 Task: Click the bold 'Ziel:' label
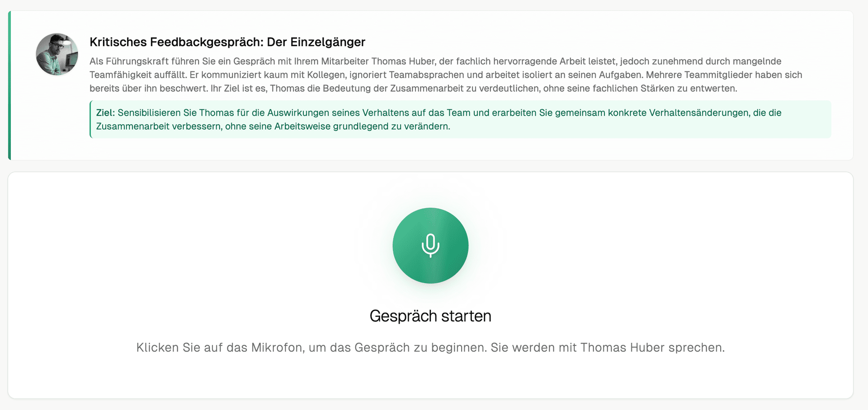pos(105,113)
